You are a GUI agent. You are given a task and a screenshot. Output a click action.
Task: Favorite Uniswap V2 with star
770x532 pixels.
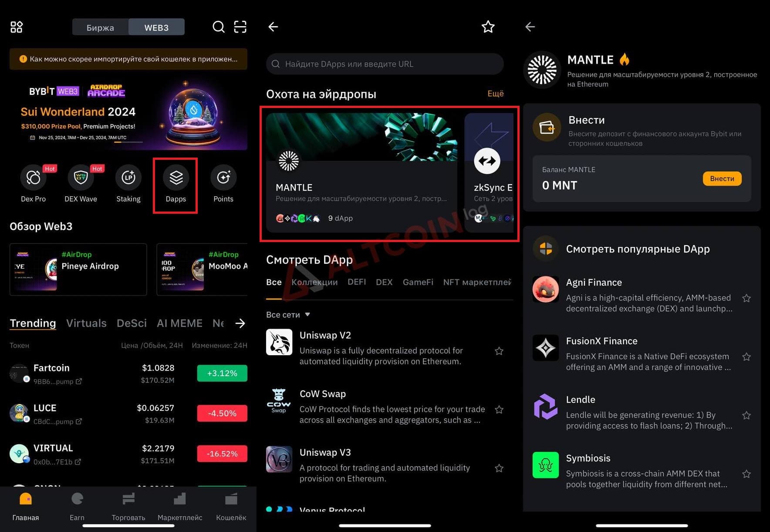499,351
